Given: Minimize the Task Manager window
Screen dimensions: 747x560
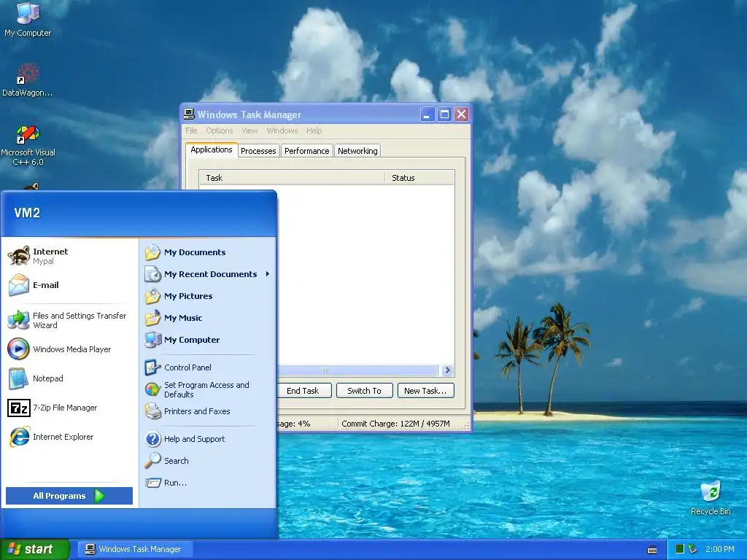Looking at the screenshot, I should 427,114.
